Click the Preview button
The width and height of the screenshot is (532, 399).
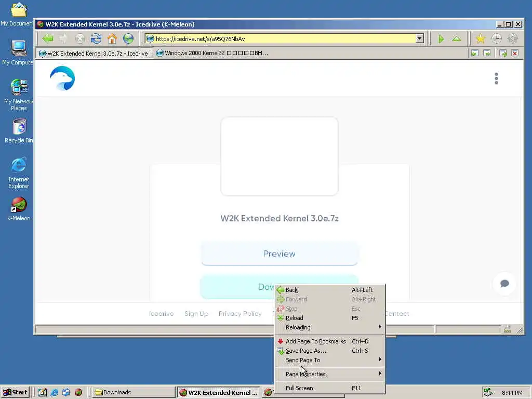[x=279, y=254]
